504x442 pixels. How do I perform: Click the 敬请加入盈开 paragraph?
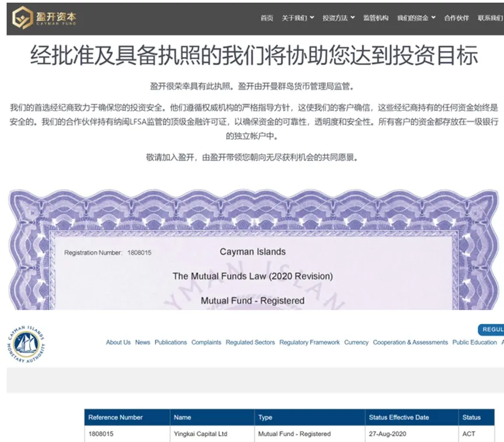pos(252,157)
